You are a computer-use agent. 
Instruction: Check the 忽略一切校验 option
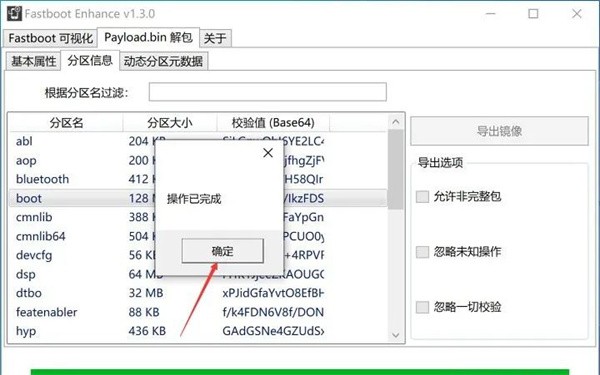tap(422, 307)
